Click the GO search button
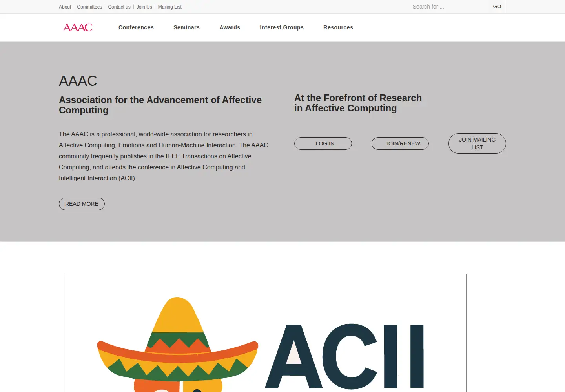Viewport: 565px width, 392px height. coord(497,7)
